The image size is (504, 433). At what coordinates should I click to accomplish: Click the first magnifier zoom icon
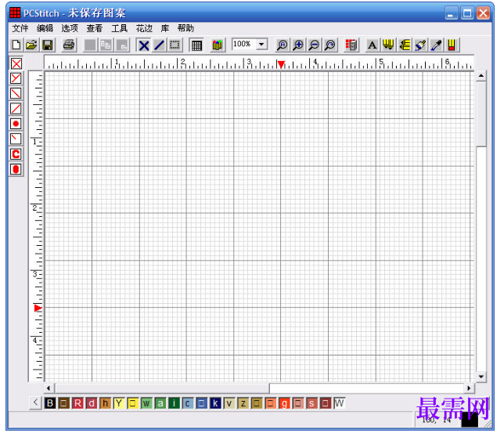click(x=282, y=45)
